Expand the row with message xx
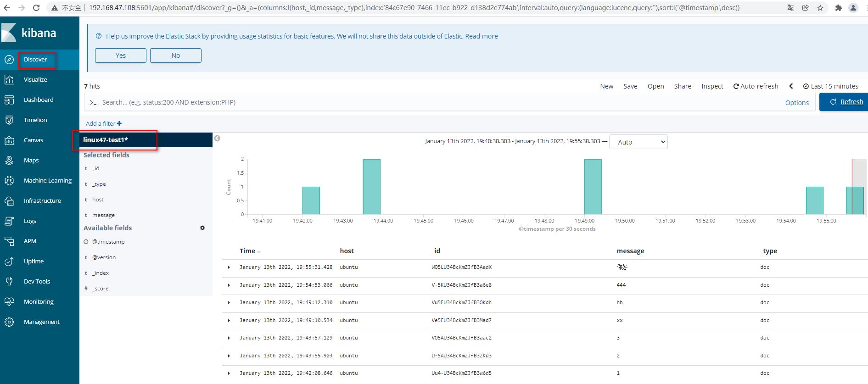868x384 pixels. [229, 320]
